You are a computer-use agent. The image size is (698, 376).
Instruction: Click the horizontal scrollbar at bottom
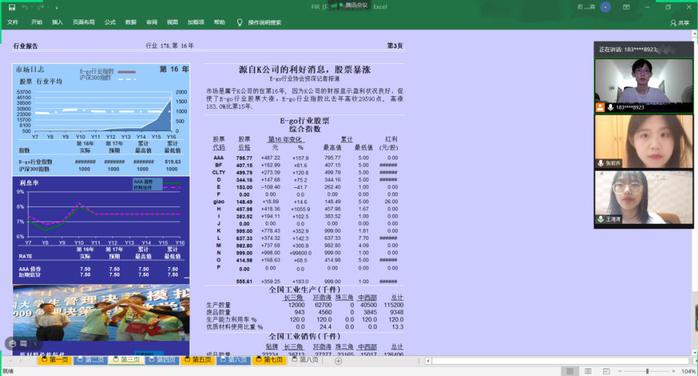click(x=559, y=361)
